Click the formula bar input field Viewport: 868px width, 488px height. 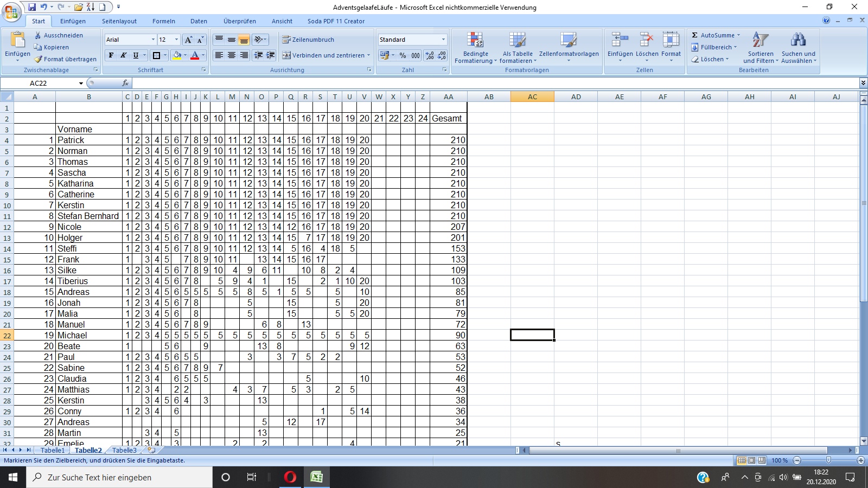click(x=495, y=83)
